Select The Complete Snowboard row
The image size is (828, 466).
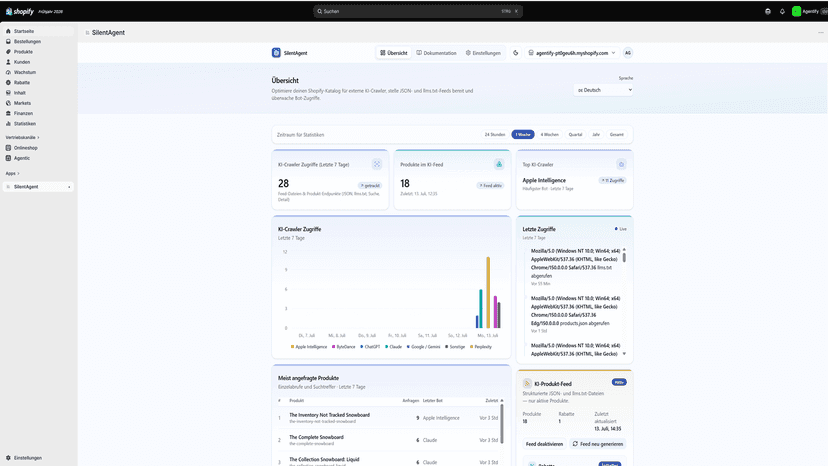click(x=388, y=440)
